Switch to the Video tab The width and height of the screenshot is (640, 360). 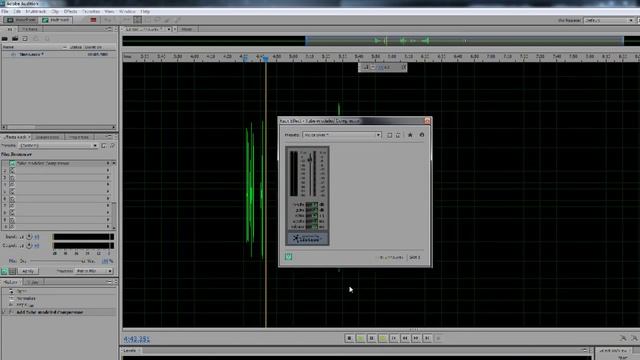(33, 282)
